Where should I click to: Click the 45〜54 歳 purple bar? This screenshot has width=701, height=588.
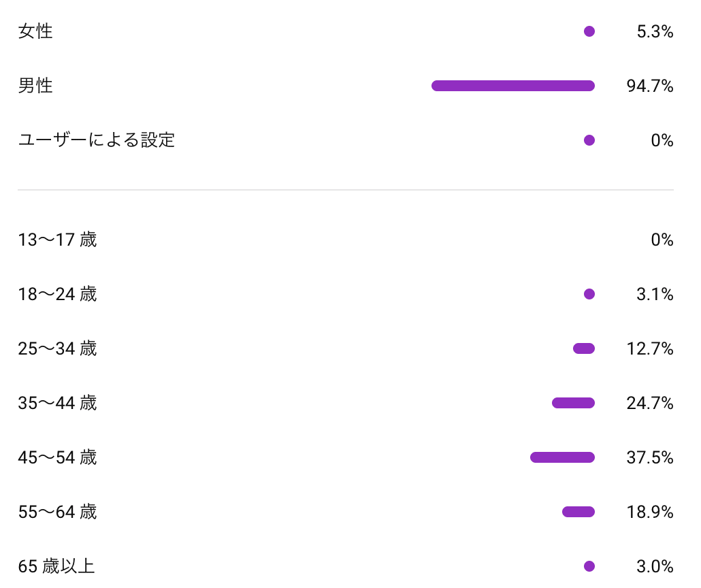coord(562,457)
